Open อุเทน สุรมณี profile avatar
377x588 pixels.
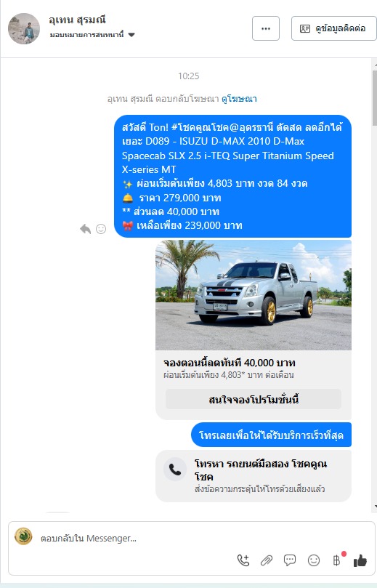24,29
